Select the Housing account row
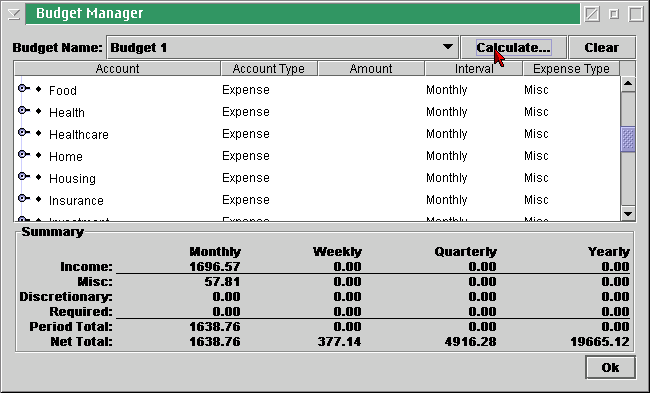 tap(317, 178)
